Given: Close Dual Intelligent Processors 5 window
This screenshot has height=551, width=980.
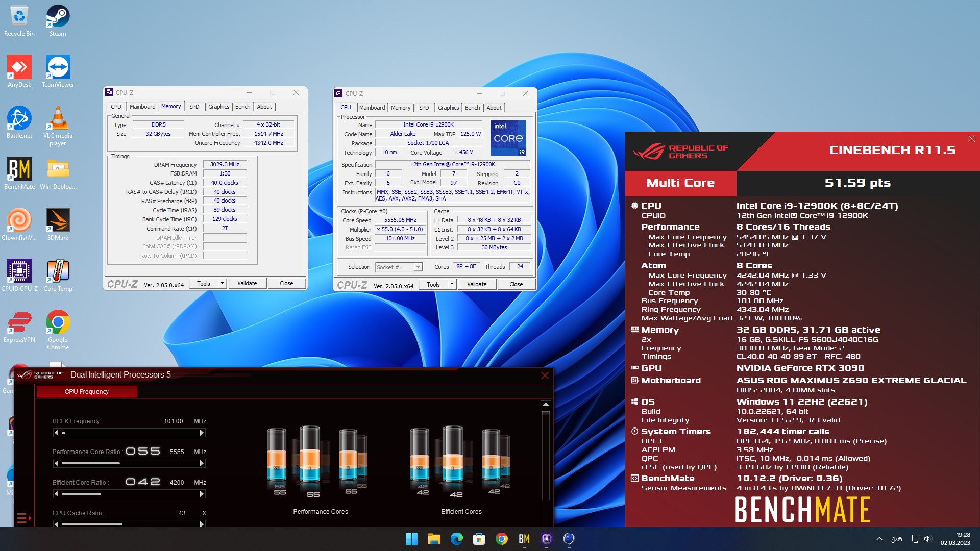Looking at the screenshot, I should point(545,375).
